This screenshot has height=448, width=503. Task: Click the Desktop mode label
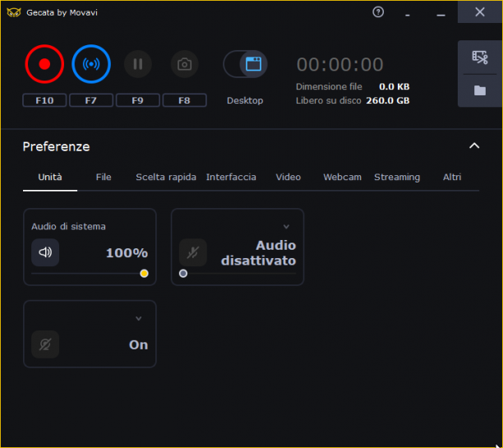[245, 100]
